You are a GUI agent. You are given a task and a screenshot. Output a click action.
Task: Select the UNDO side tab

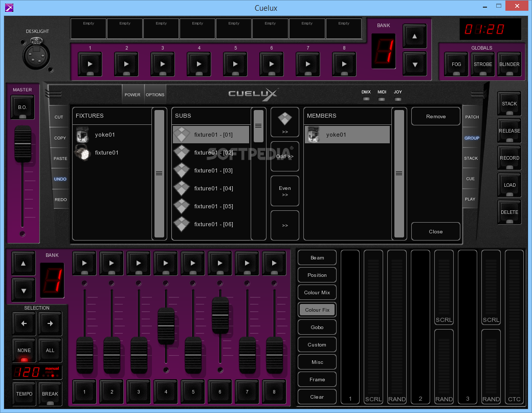60,179
